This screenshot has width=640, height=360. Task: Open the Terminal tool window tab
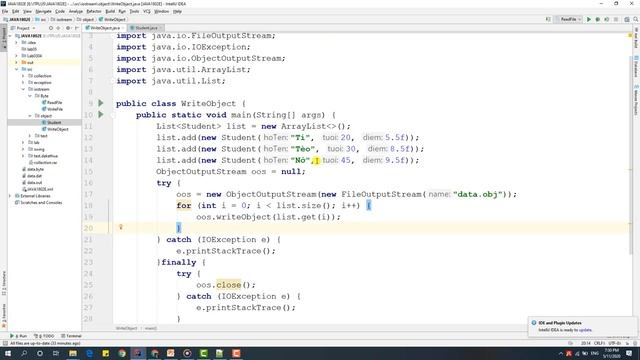71,336
